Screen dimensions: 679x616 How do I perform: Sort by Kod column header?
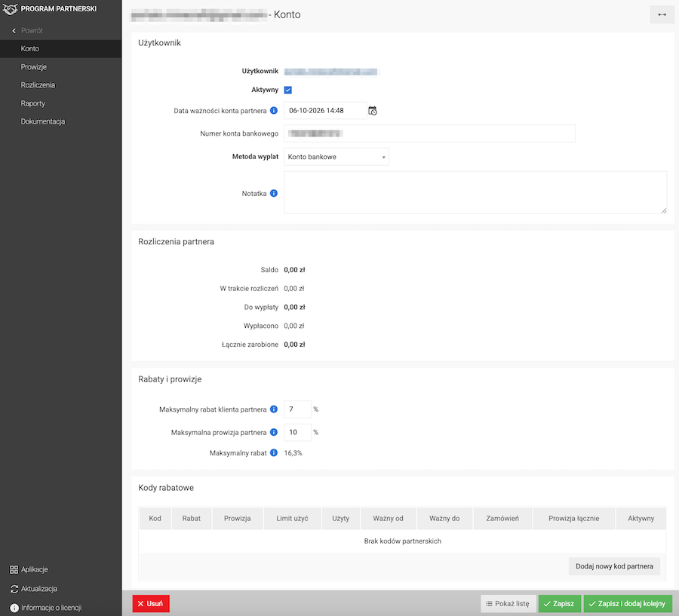click(155, 518)
